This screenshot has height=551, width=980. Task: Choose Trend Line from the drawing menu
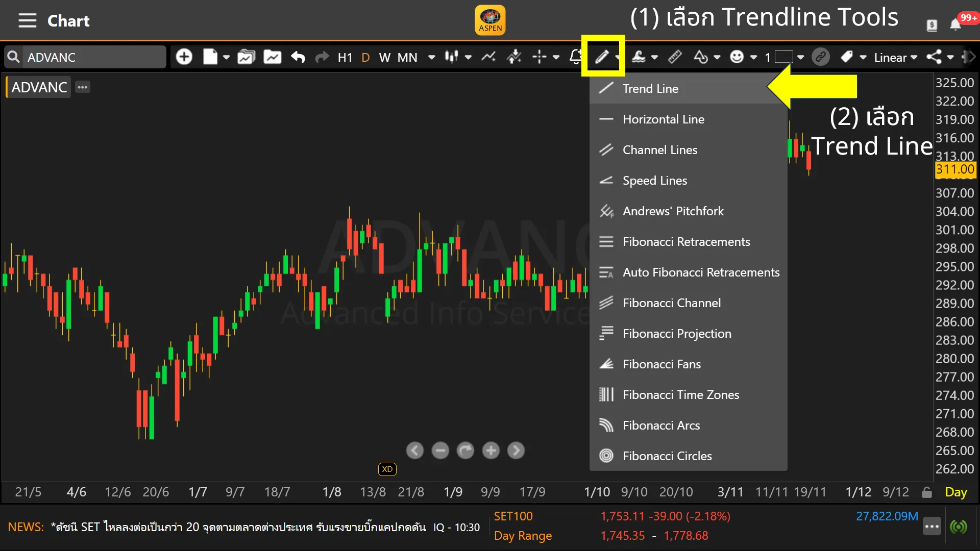point(650,89)
